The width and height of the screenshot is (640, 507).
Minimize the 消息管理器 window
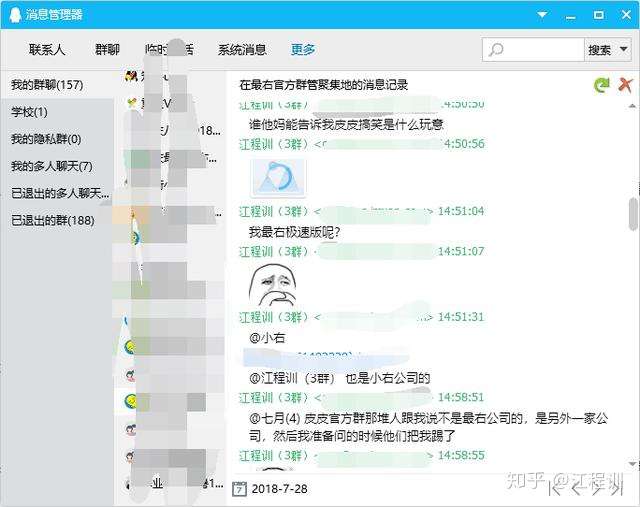click(x=571, y=17)
